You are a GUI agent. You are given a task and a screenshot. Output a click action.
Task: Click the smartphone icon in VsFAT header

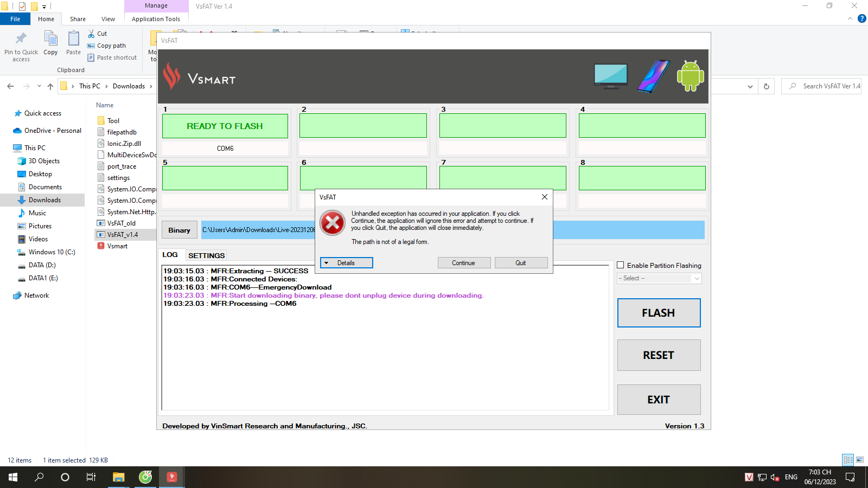(x=653, y=76)
